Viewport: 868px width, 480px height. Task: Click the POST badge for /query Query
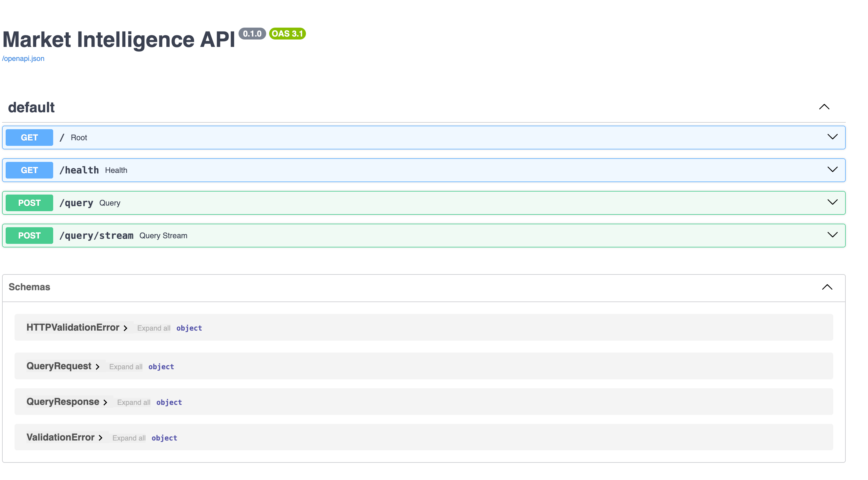coord(29,203)
